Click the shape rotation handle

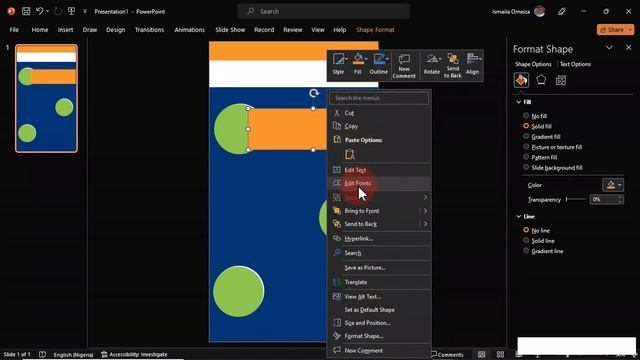click(x=313, y=93)
